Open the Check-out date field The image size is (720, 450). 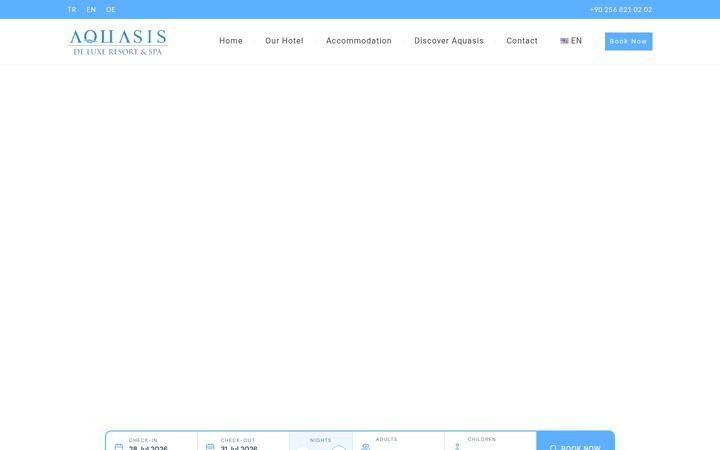(243, 443)
